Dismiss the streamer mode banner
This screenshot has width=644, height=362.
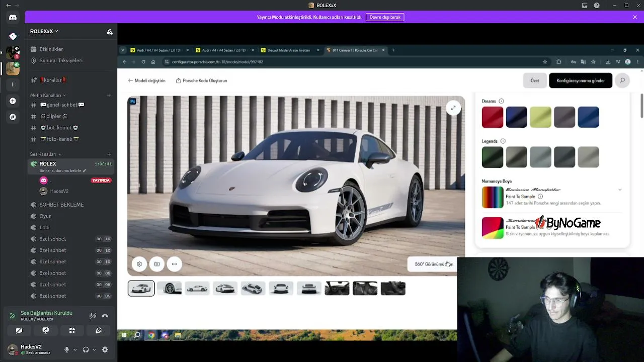pyautogui.click(x=635, y=17)
